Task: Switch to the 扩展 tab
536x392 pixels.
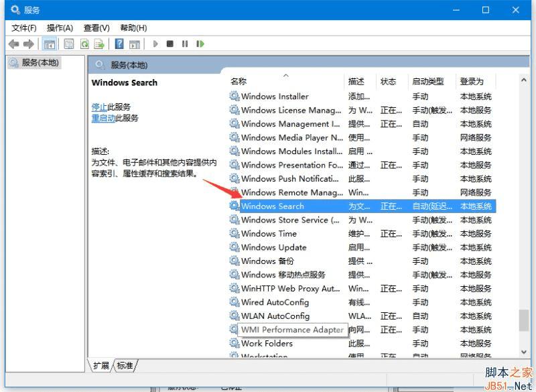Action: point(101,366)
